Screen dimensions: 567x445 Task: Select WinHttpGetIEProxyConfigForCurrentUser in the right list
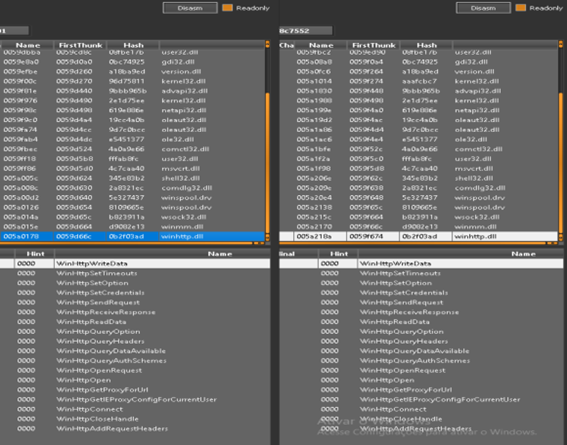click(421, 399)
